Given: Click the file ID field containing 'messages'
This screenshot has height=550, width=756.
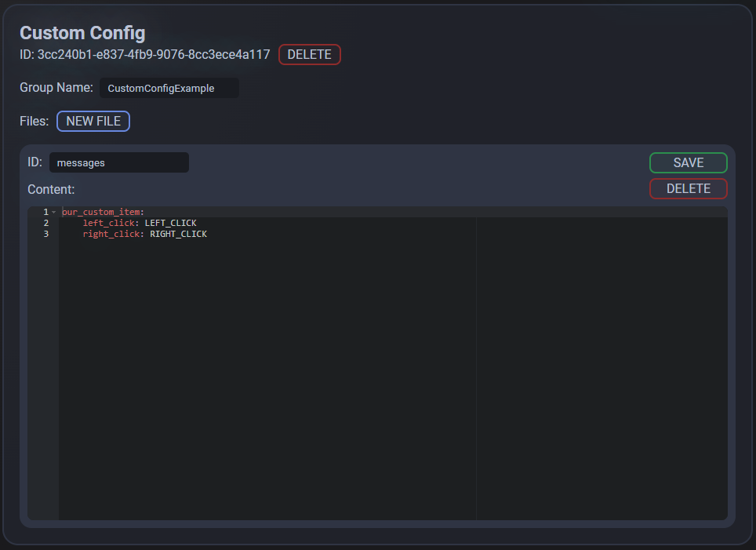Looking at the screenshot, I should tap(118, 162).
